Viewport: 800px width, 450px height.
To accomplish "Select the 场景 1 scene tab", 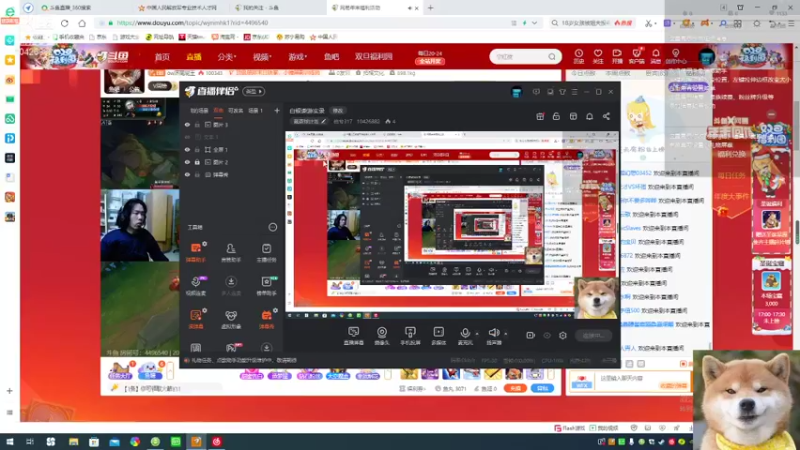I will tap(255, 110).
